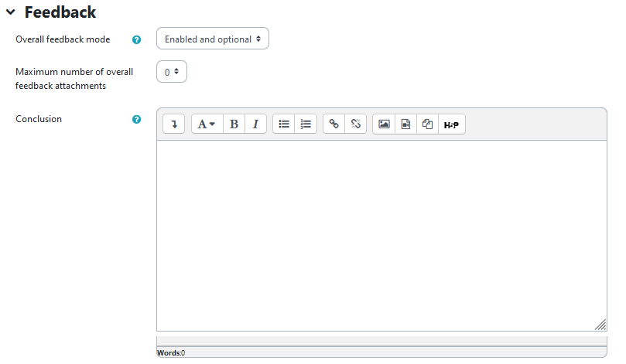The width and height of the screenshot is (626, 364).
Task: Open the Overall feedback mode dropdown
Action: pyautogui.click(x=213, y=39)
